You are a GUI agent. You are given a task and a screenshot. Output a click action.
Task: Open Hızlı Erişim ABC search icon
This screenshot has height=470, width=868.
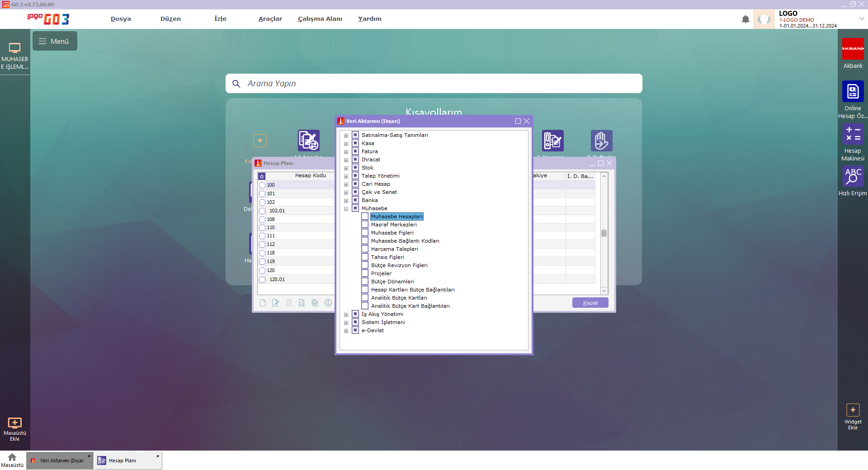(853, 176)
